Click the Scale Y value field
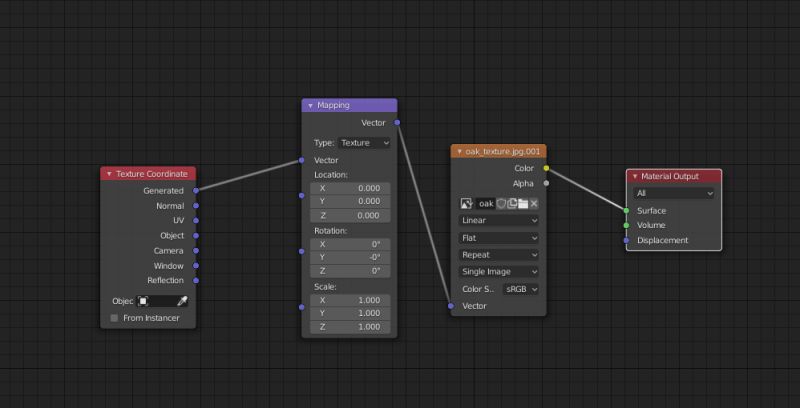Viewport: 800px width, 408px height. click(x=350, y=313)
